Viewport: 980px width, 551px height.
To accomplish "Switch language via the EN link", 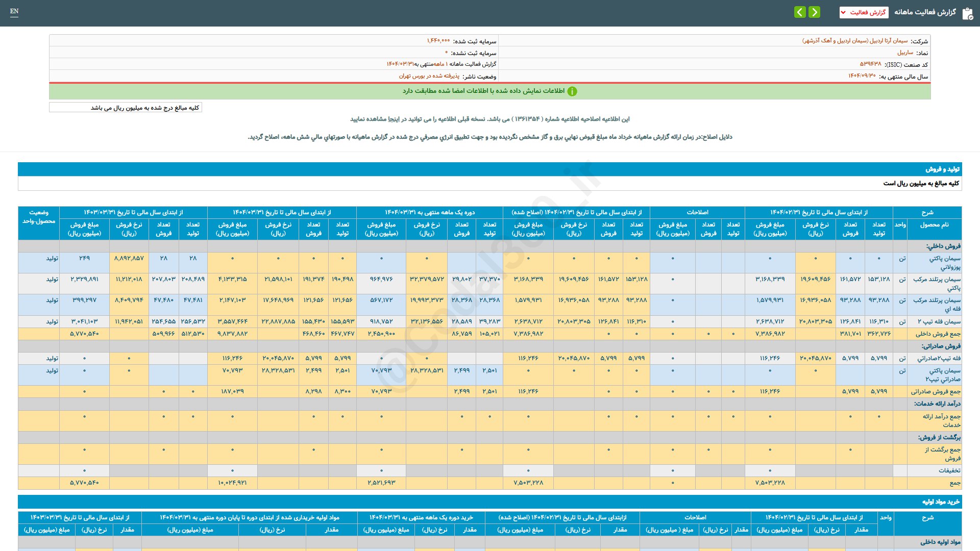I will click(14, 11).
